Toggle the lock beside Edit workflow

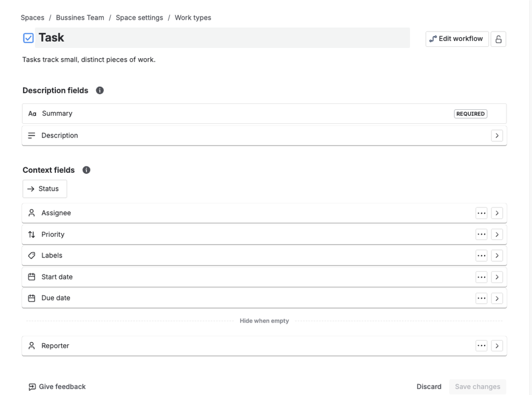[x=498, y=38]
